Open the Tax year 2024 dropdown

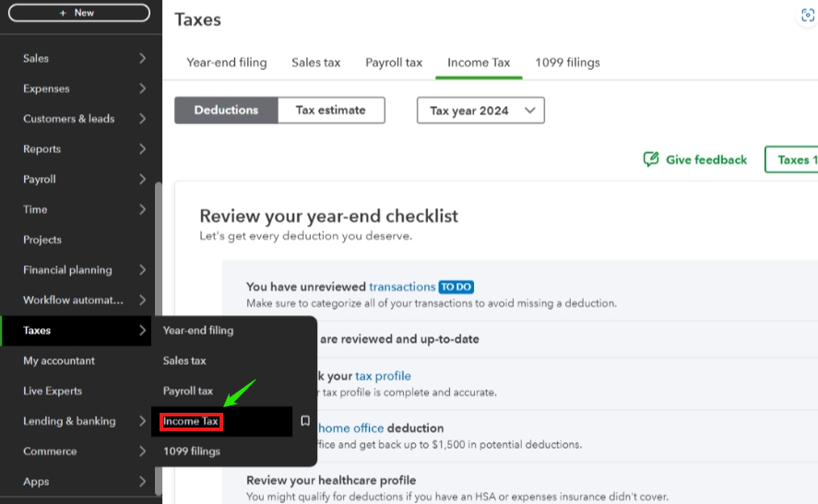pos(480,111)
